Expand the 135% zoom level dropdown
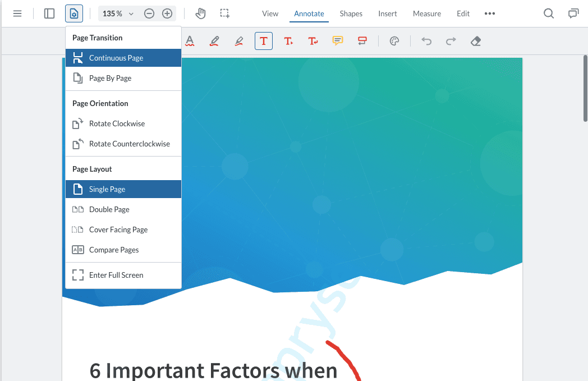 pyautogui.click(x=118, y=13)
